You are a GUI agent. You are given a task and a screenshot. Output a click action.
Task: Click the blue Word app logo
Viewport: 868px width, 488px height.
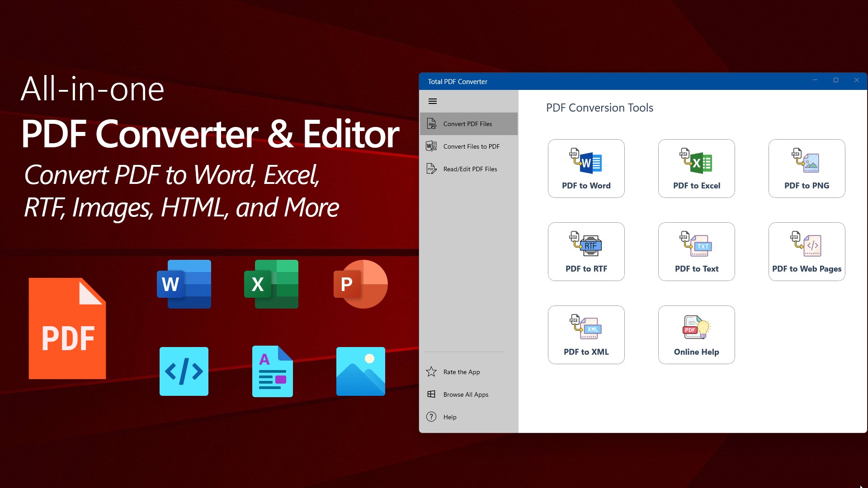(x=184, y=284)
